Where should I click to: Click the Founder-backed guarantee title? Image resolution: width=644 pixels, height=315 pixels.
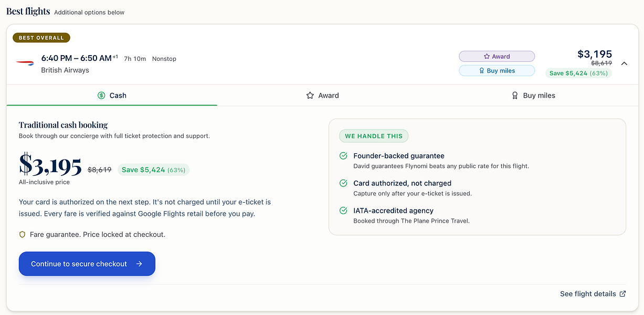[x=399, y=156]
